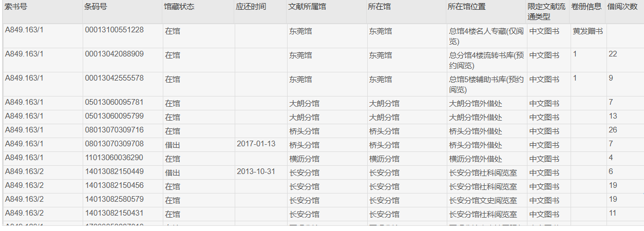Click 黄发赠书 volume info cell

tap(588, 36)
